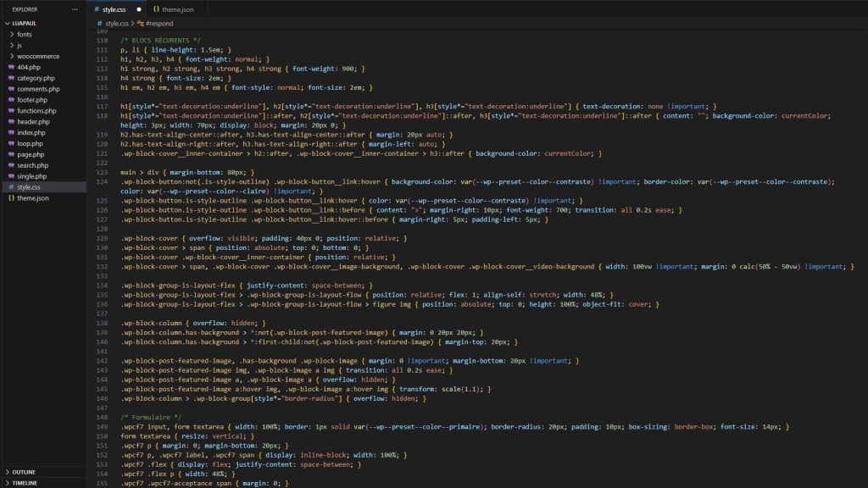Click the PHP icon beside functions.php
868x488 pixels.
(x=11, y=111)
